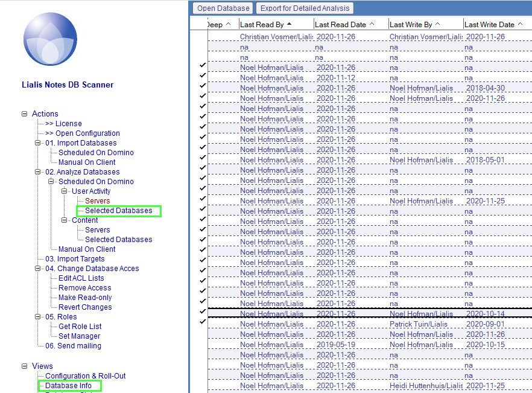Click the sort arrow on Last Write Date column
The height and width of the screenshot is (393, 532).
pyautogui.click(x=521, y=24)
